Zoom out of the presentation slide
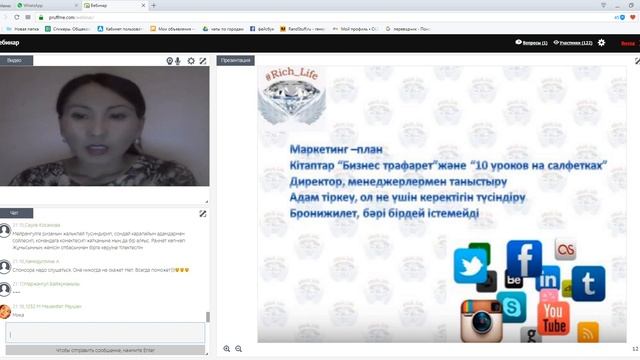640x360 pixels. pyautogui.click(x=238, y=349)
